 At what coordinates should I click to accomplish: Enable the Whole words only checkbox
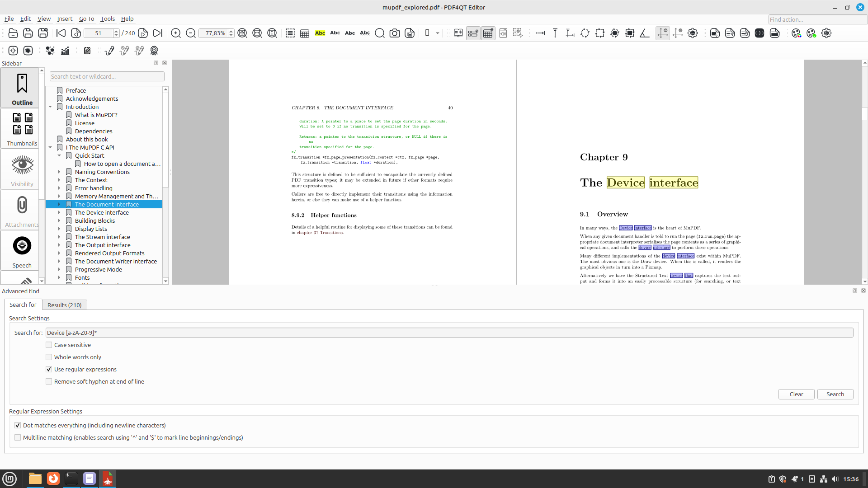49,357
